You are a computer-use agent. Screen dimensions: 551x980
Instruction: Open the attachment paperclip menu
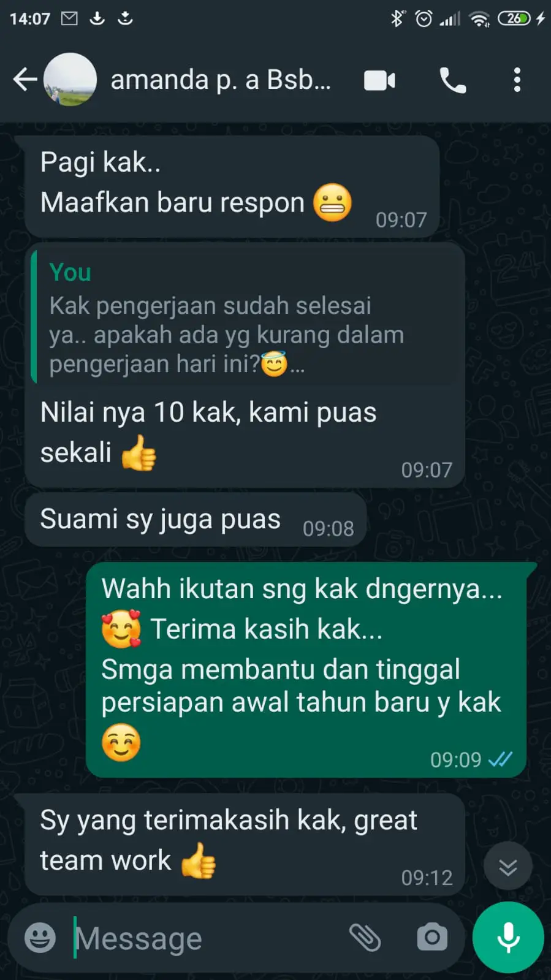[365, 937]
